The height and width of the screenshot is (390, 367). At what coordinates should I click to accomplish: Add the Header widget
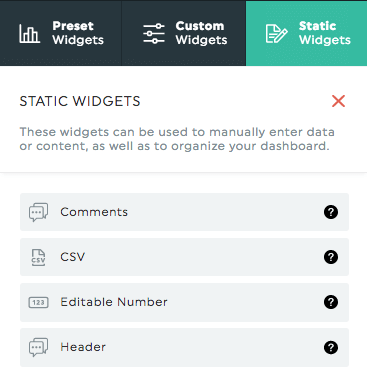[x=184, y=347]
